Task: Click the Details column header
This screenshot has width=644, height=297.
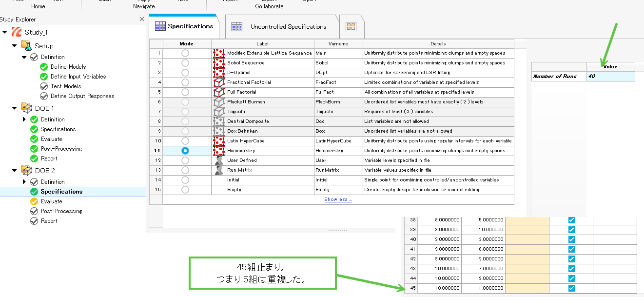Action: tap(438, 44)
